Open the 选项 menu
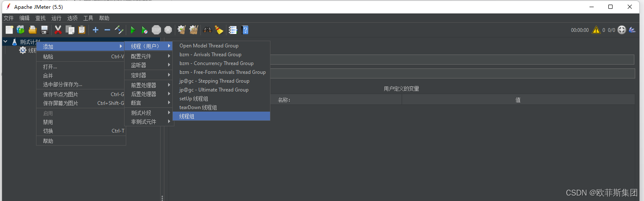Image resolution: width=644 pixels, height=201 pixels. 72,18
